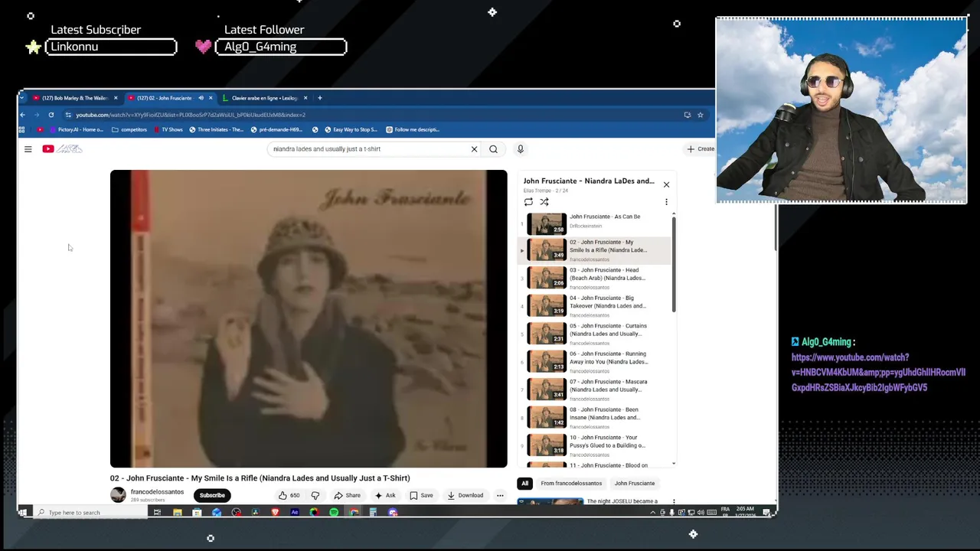Open more actions under the video
This screenshot has height=551, width=980.
(500, 495)
